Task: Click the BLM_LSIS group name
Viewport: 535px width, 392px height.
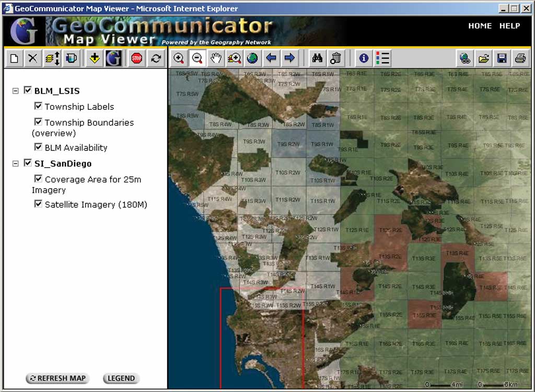Action: (57, 91)
